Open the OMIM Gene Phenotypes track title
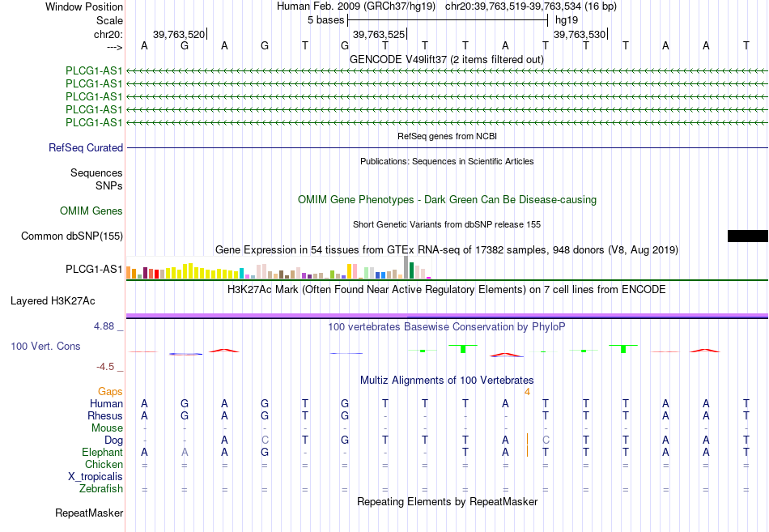The width and height of the screenshot is (769, 532). coord(447,200)
